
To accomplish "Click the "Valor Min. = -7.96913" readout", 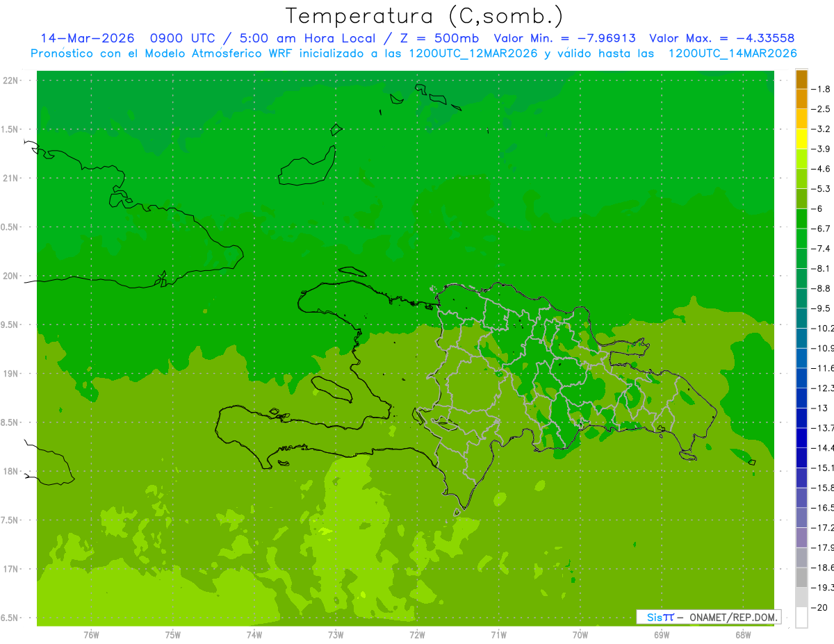I will (x=564, y=38).
